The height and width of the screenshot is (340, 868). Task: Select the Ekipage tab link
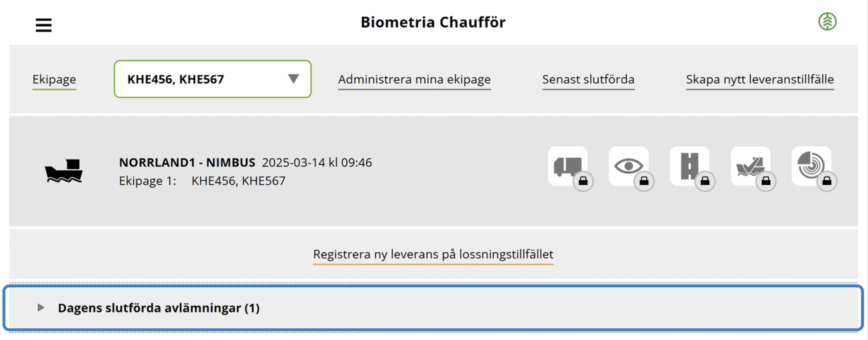click(x=54, y=80)
